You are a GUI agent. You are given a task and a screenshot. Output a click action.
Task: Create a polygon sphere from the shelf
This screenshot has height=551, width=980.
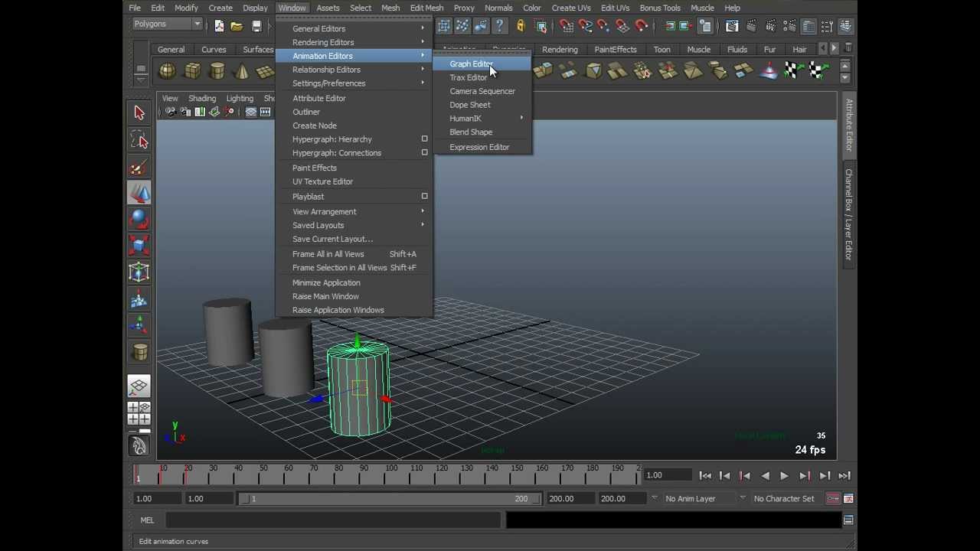tap(167, 71)
